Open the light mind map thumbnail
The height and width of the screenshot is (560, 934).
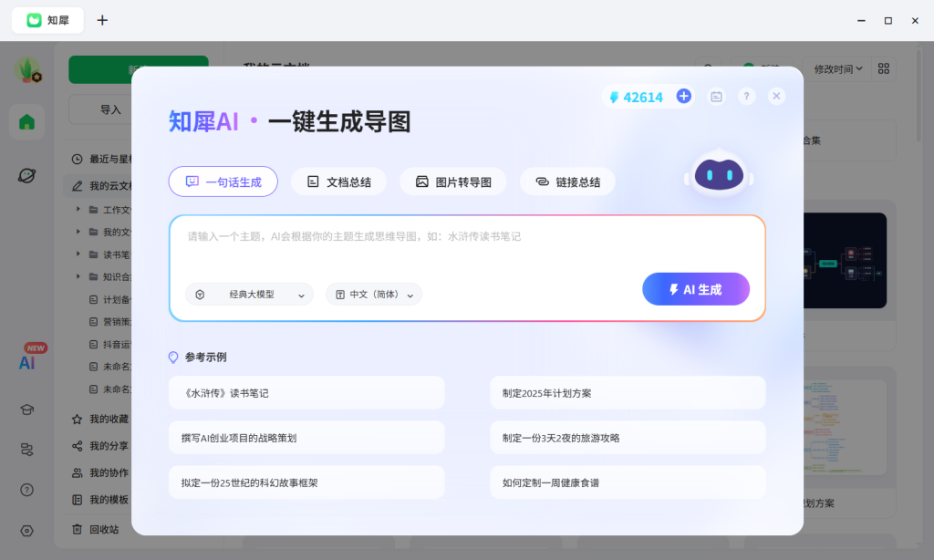click(x=845, y=427)
